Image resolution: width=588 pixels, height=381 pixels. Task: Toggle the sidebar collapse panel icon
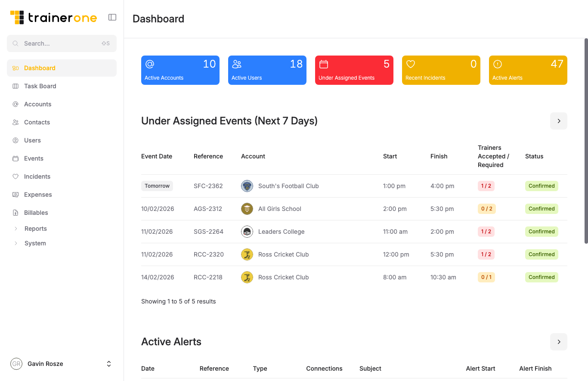click(x=112, y=17)
